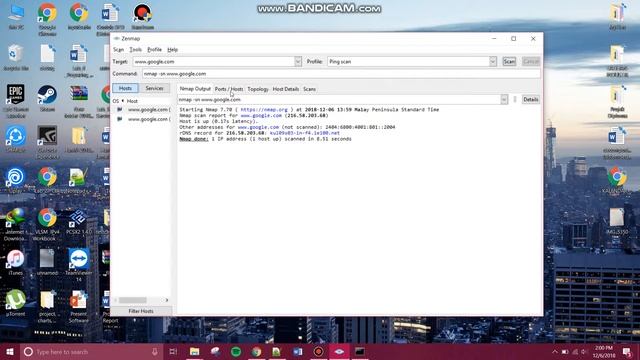Open the notification center icon
The height and width of the screenshot is (360, 640).
pos(627,351)
